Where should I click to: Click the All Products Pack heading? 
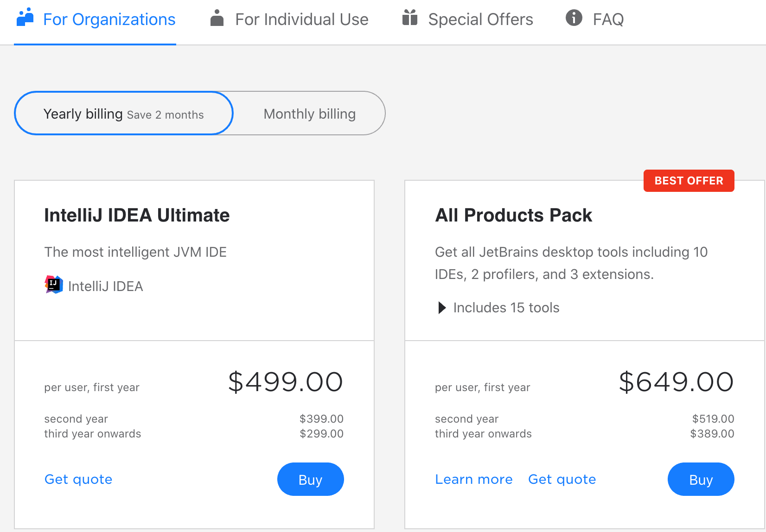click(513, 215)
